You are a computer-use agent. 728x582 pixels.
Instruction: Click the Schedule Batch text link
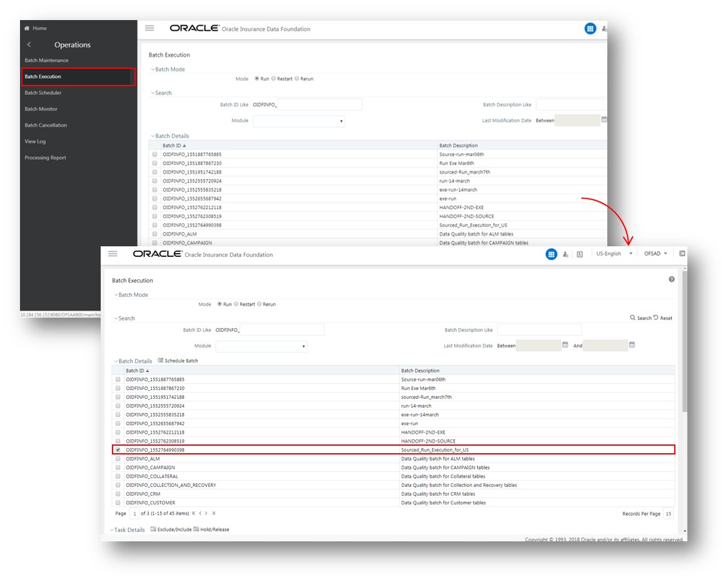click(x=181, y=361)
